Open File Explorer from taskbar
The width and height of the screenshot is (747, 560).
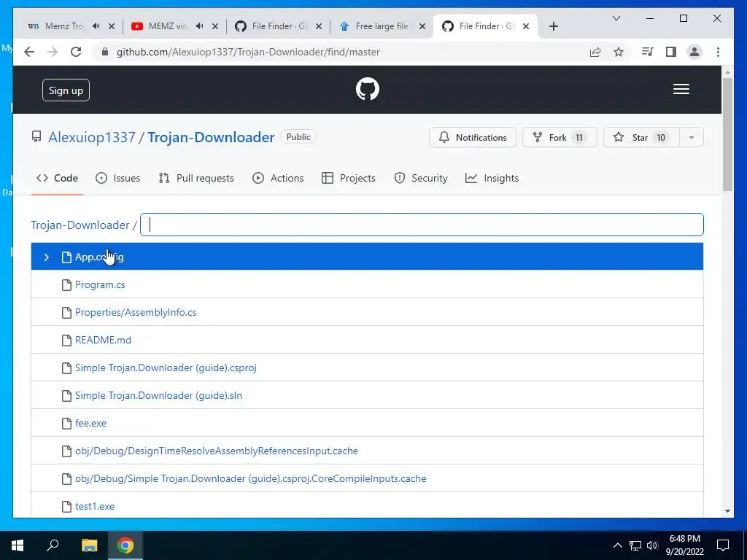(x=90, y=545)
